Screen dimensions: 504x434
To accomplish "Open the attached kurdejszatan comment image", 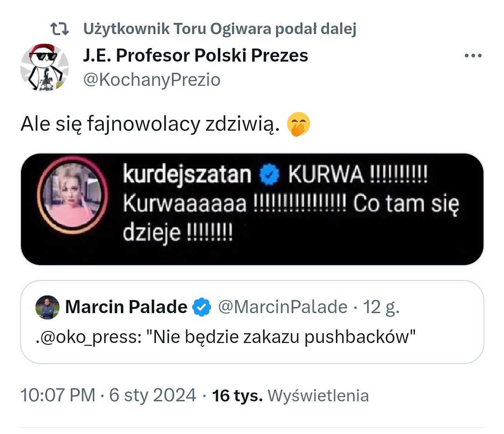I will [252, 209].
